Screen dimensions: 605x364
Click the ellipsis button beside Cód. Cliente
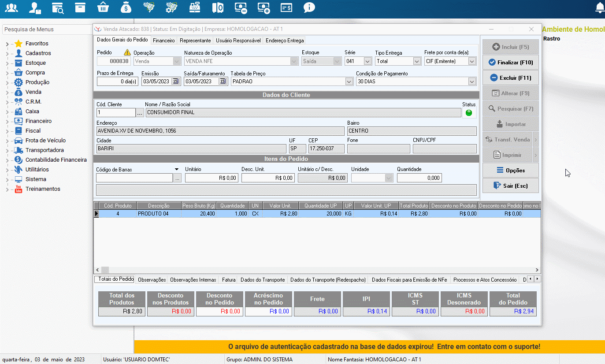(140, 113)
